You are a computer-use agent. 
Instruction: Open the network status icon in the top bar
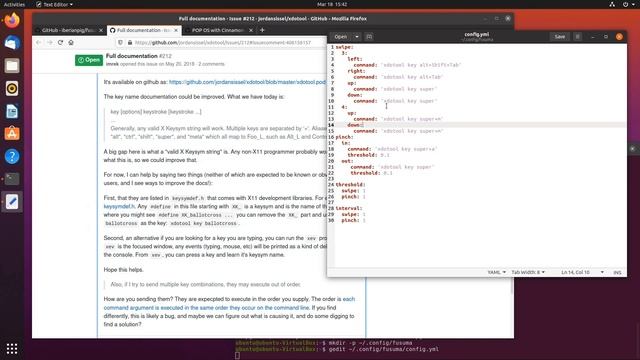tap(612, 4)
